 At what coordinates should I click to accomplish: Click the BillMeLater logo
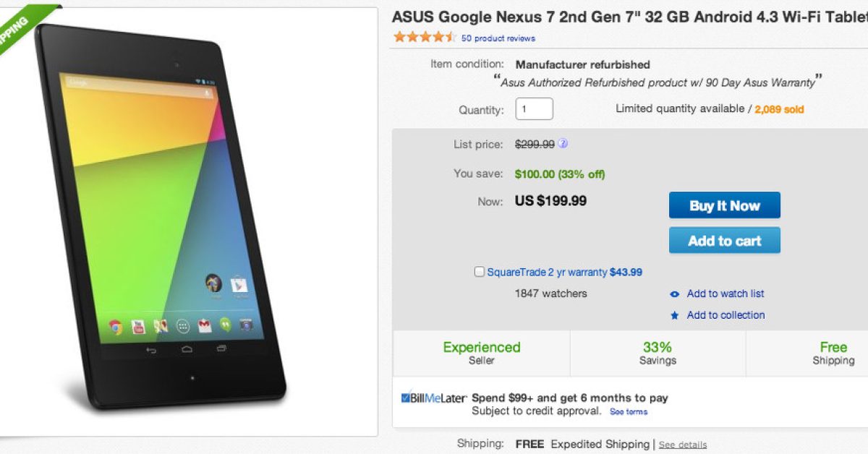click(434, 398)
